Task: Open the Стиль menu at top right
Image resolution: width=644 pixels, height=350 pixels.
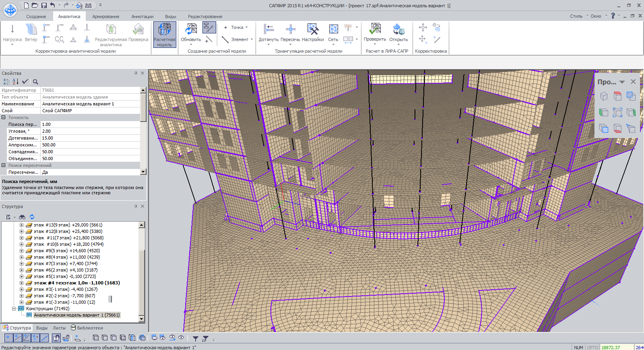Action: pos(576,16)
